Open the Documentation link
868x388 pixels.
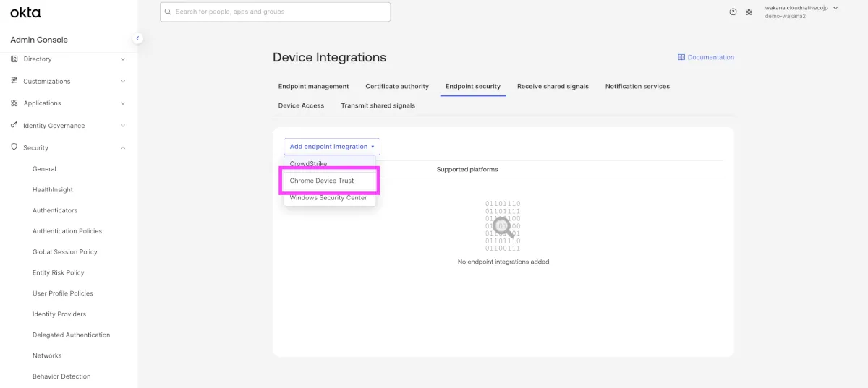coord(706,57)
